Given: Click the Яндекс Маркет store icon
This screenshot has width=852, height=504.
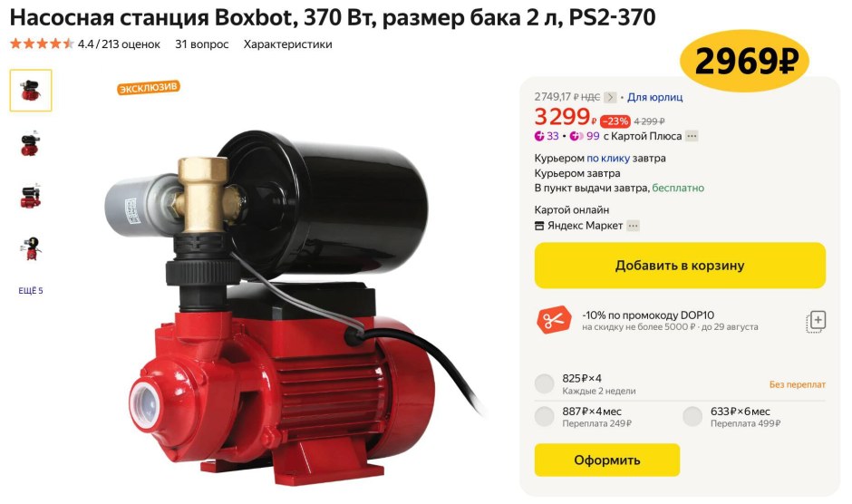Looking at the screenshot, I should (539, 226).
